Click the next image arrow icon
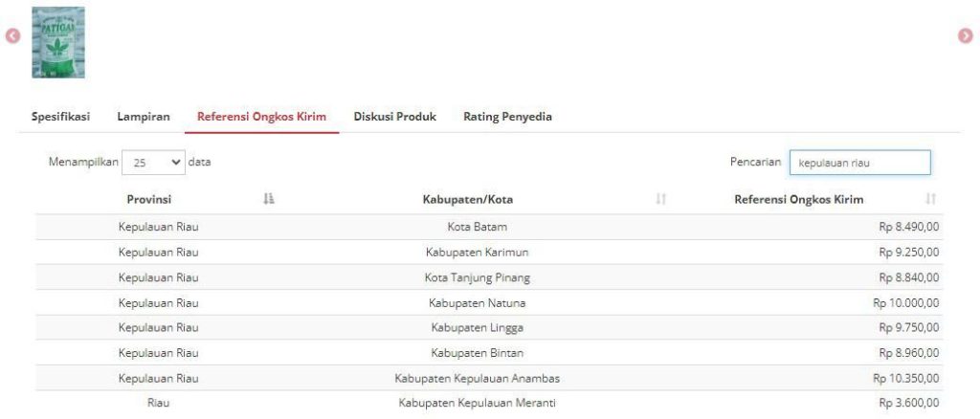980x419 pixels. coord(965,35)
